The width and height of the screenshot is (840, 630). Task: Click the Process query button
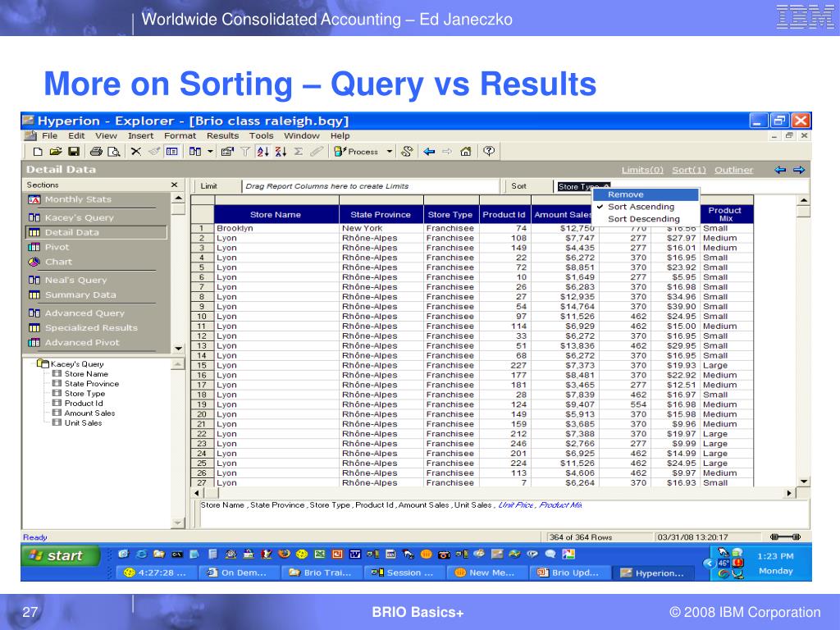coord(356,152)
